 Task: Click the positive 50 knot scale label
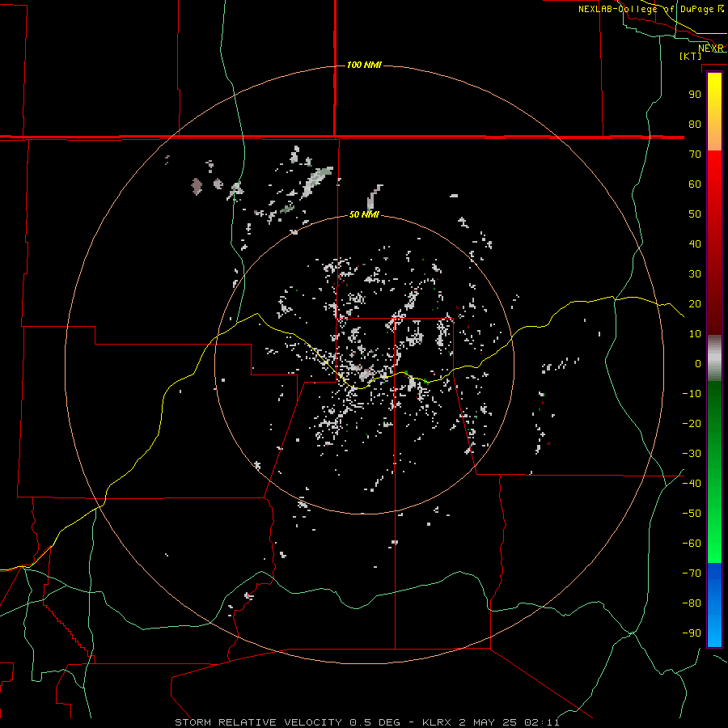(x=695, y=214)
